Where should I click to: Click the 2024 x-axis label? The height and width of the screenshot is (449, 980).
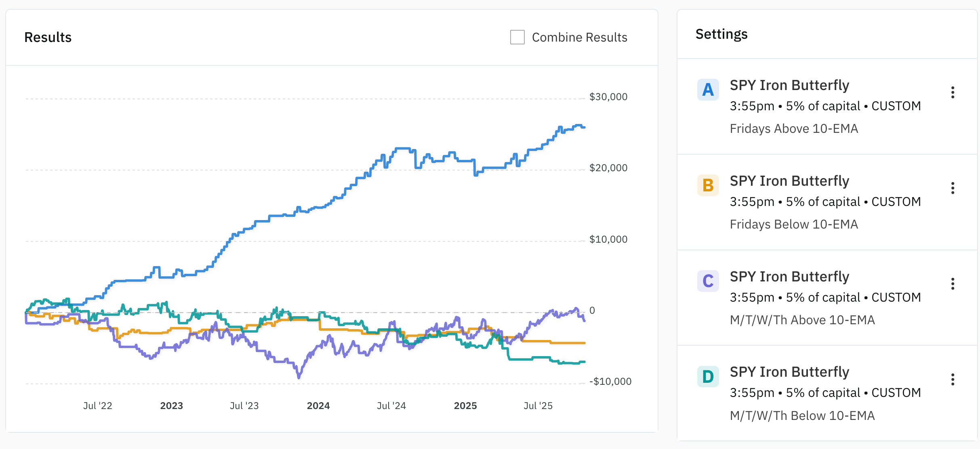click(x=318, y=406)
